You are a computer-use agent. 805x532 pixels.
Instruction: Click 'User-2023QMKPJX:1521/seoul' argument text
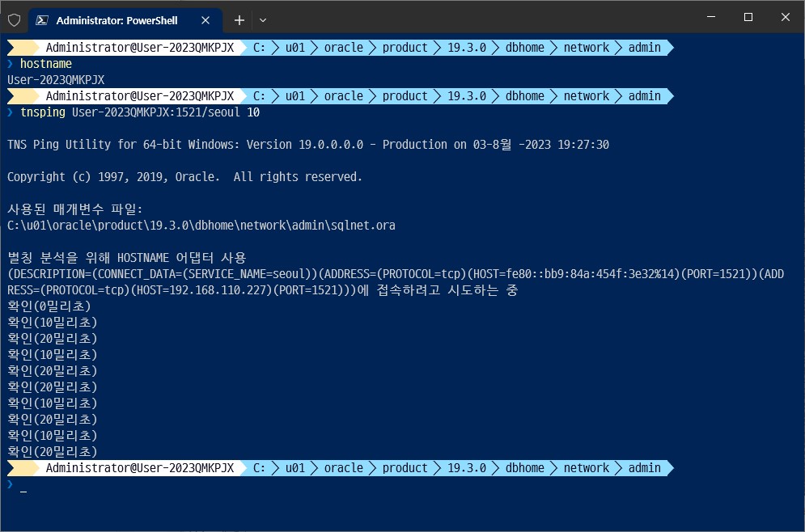point(155,112)
